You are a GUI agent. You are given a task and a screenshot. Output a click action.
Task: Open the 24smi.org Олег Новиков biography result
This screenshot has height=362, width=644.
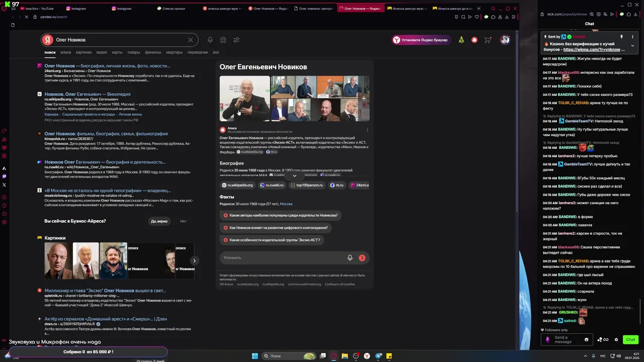tap(107, 66)
